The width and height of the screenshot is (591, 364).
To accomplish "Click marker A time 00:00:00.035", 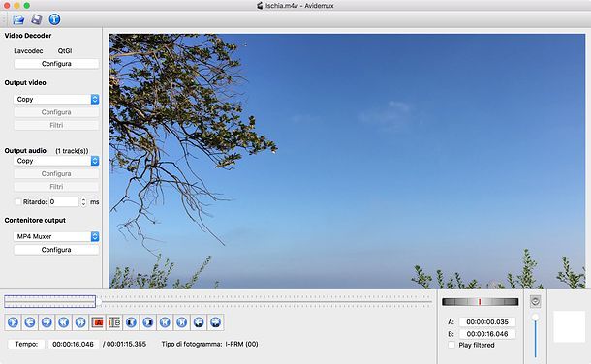I will click(x=487, y=321).
